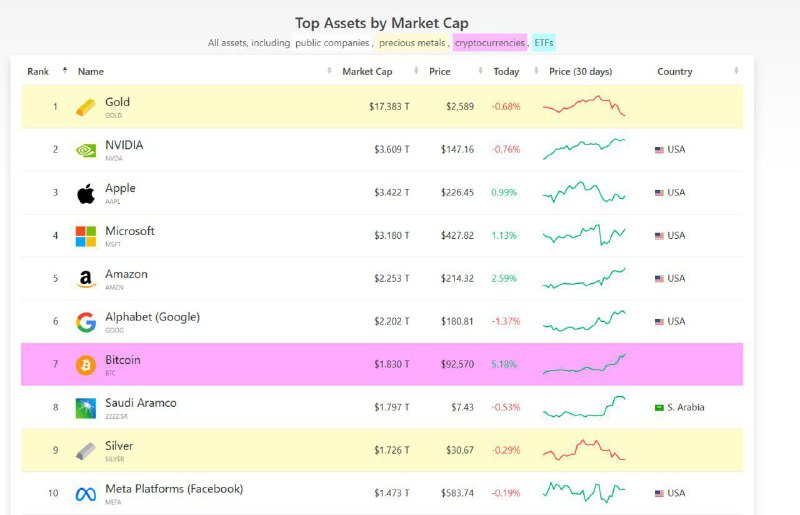Click the USA flag in Meta row
This screenshot has height=515, width=800.
click(659, 493)
